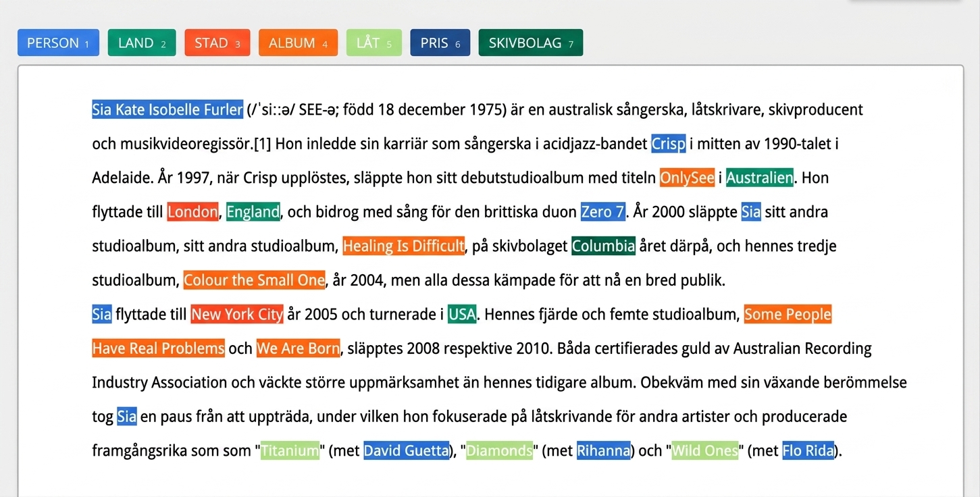Choose the LAND label

point(142,43)
